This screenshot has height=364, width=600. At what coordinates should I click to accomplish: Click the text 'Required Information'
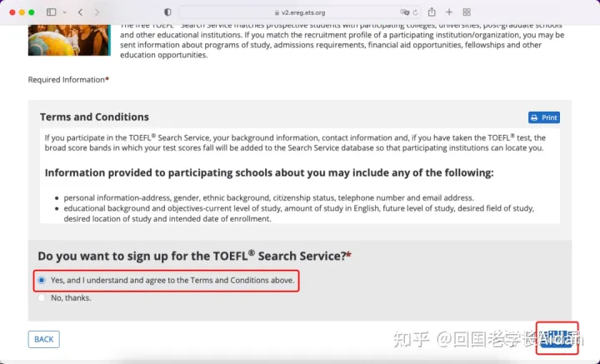pyautogui.click(x=66, y=79)
